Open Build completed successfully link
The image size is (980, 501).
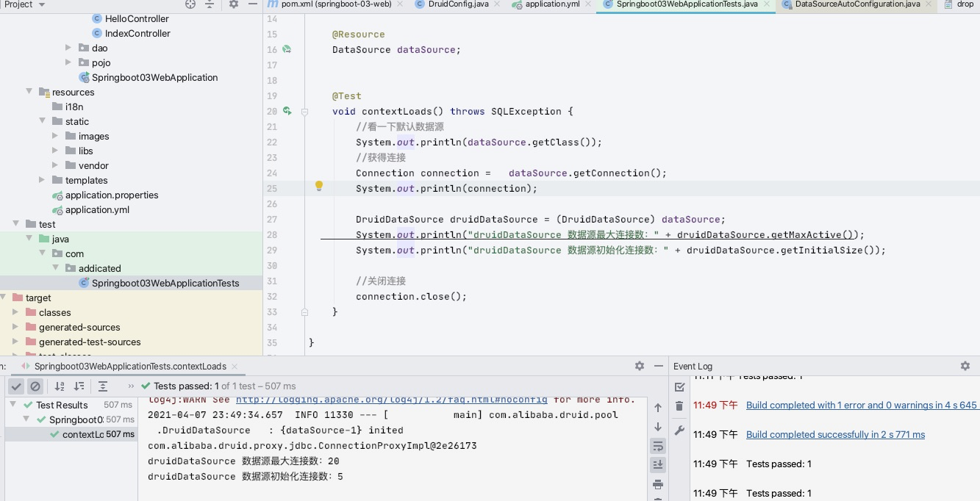835,434
